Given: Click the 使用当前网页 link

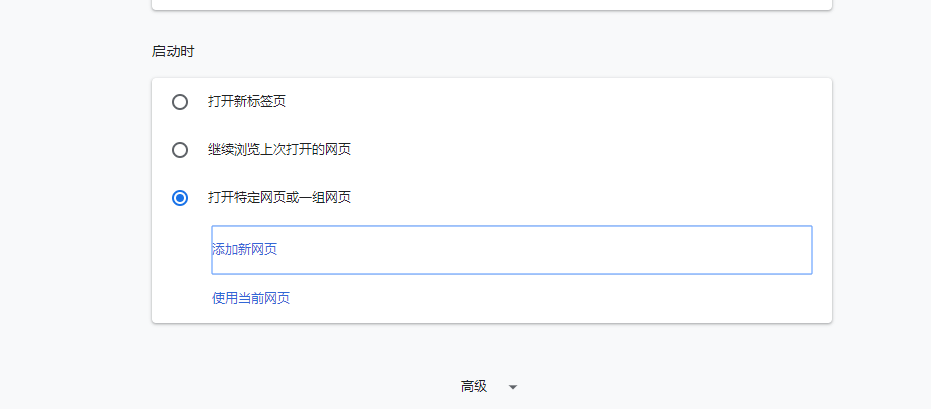Looking at the screenshot, I should [251, 298].
